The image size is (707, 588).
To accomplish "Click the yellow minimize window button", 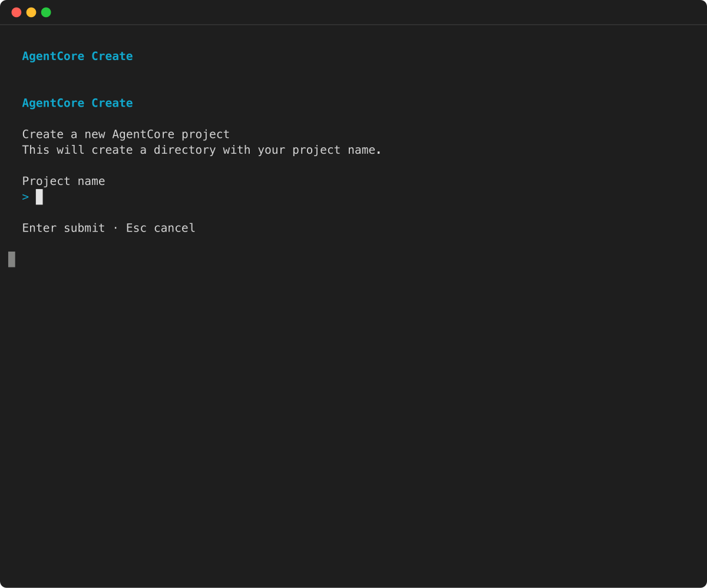I will click(x=31, y=12).
